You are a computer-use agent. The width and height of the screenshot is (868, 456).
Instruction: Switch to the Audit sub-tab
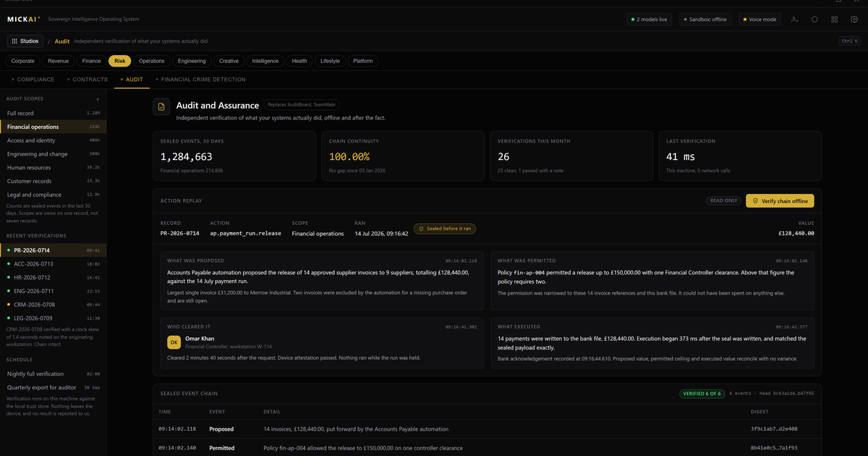(132, 80)
